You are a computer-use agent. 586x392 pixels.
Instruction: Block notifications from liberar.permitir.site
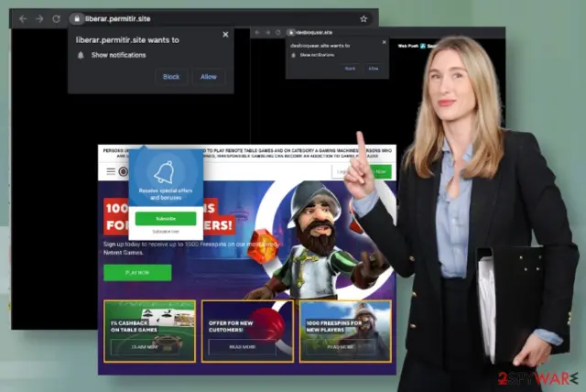171,77
